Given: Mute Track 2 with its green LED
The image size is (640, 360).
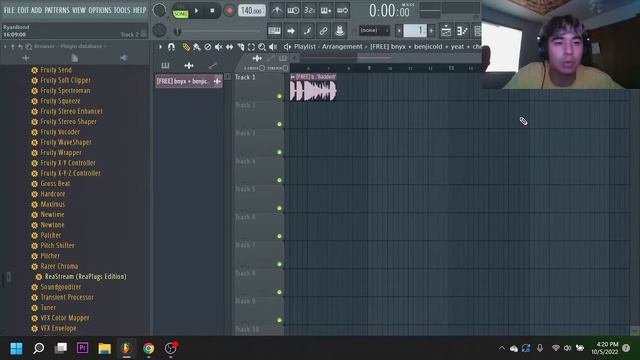Looking at the screenshot, I should click(280, 124).
